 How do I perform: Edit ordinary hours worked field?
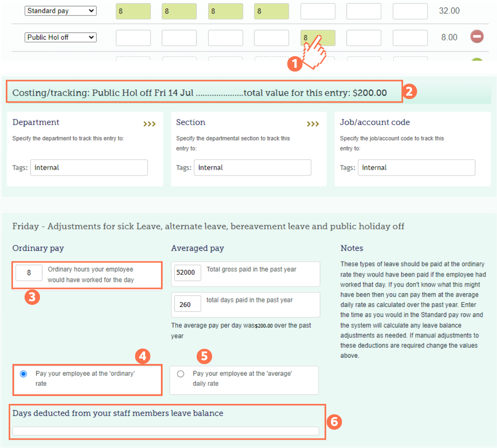tap(29, 273)
